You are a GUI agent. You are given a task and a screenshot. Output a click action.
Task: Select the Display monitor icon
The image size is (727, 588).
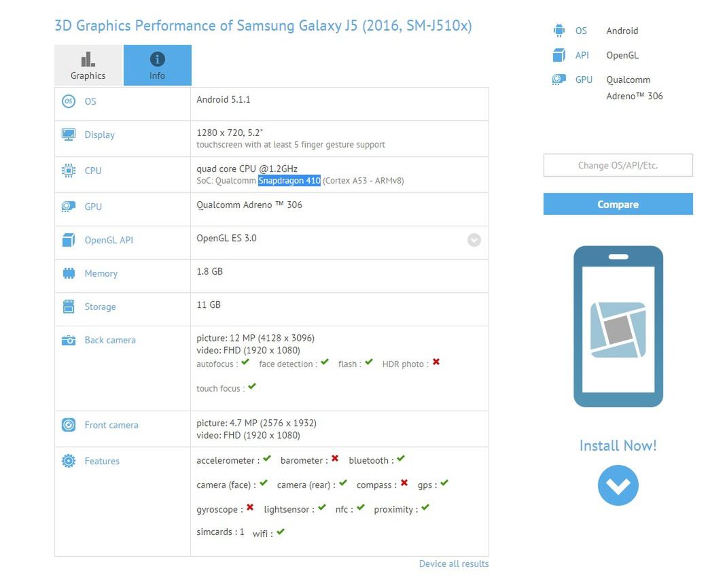[x=69, y=134]
